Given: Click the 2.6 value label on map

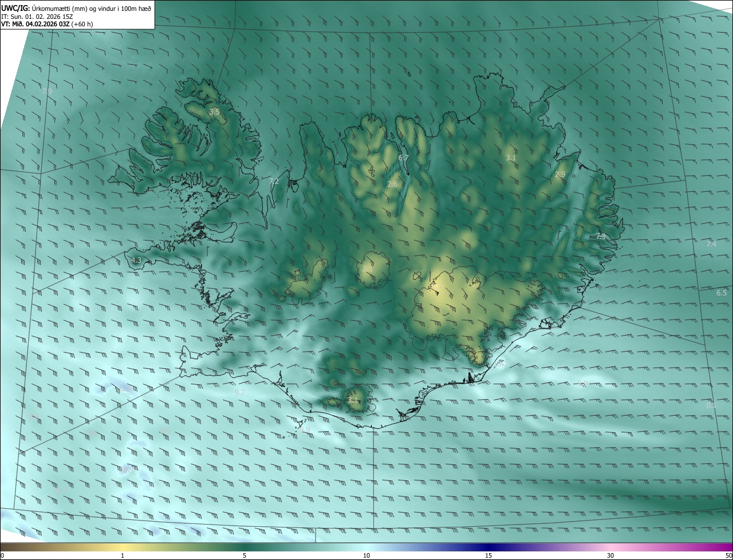Looking at the screenshot, I should [392, 184].
